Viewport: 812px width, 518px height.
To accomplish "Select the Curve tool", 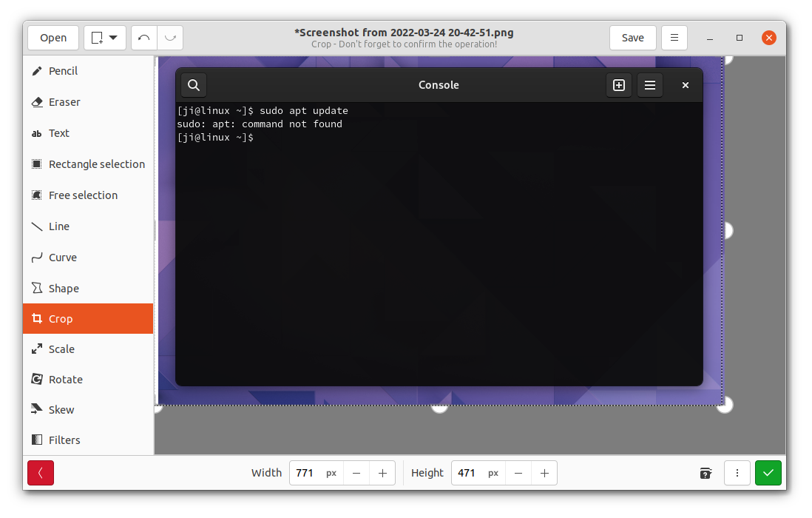I will tap(63, 257).
